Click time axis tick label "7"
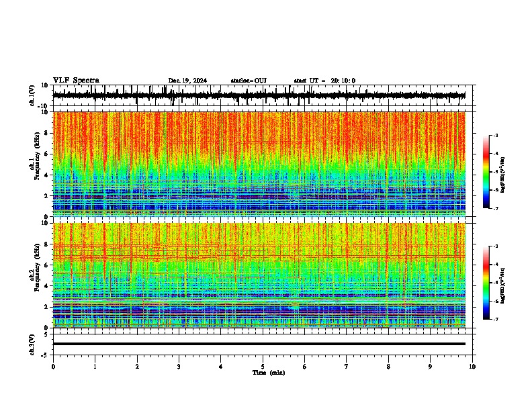This screenshot has width=532, height=411. click(x=347, y=367)
